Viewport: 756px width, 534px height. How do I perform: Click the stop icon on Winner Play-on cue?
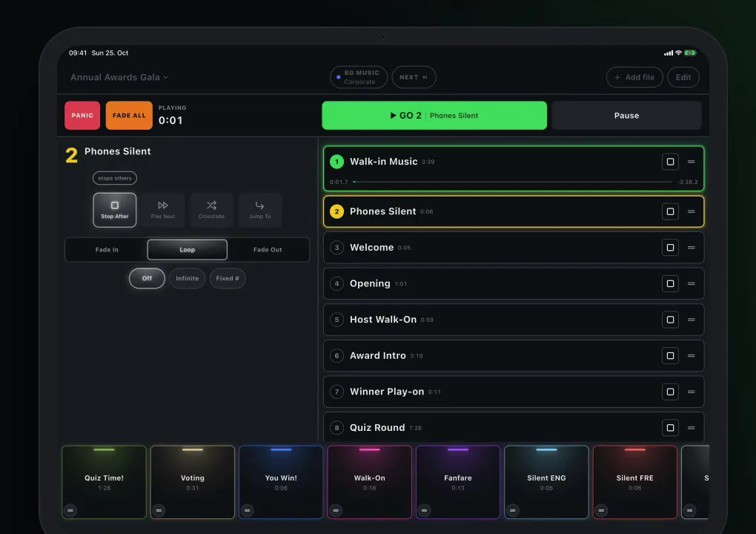[670, 392]
